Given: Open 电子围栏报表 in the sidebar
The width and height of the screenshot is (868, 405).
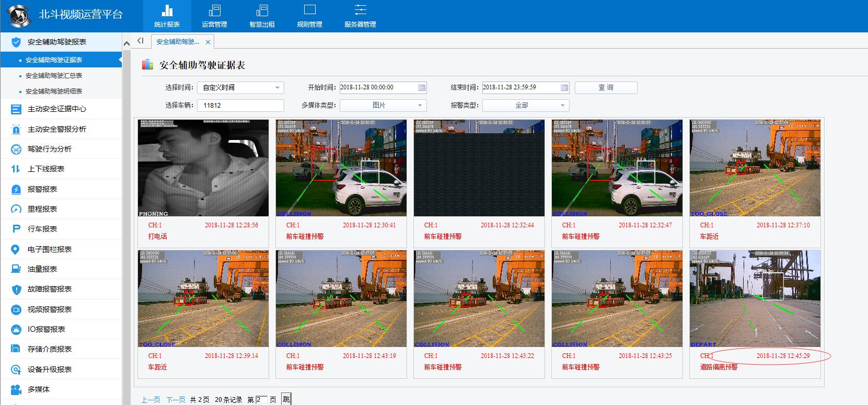Looking at the screenshot, I should click(50, 249).
